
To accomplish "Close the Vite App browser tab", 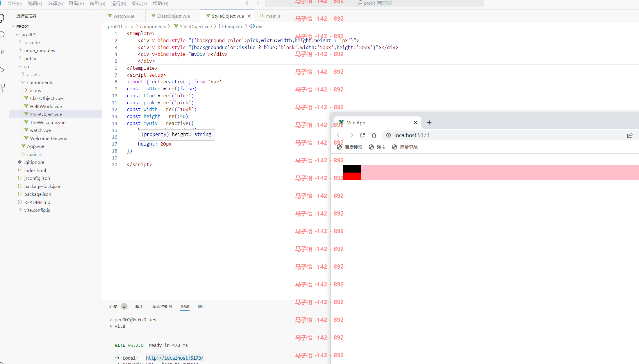I will pyautogui.click(x=415, y=123).
